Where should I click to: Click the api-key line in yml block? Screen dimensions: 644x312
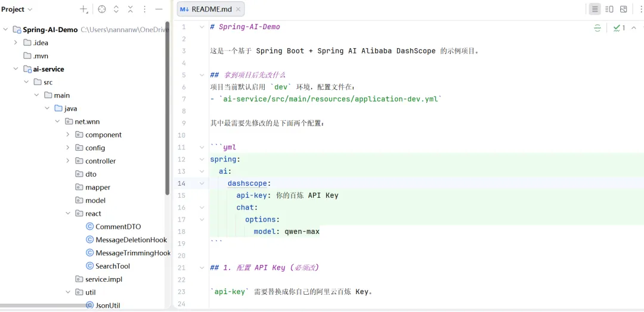click(287, 195)
